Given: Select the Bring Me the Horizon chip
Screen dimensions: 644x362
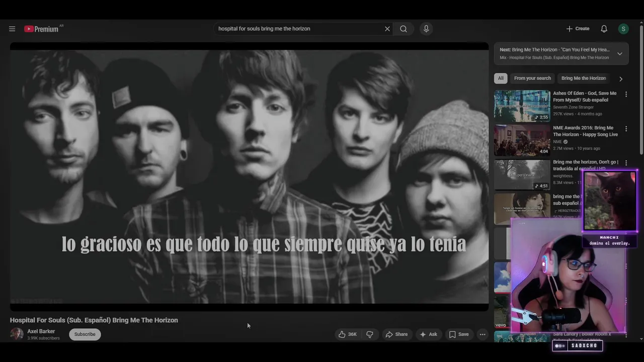Looking at the screenshot, I should click(x=584, y=78).
